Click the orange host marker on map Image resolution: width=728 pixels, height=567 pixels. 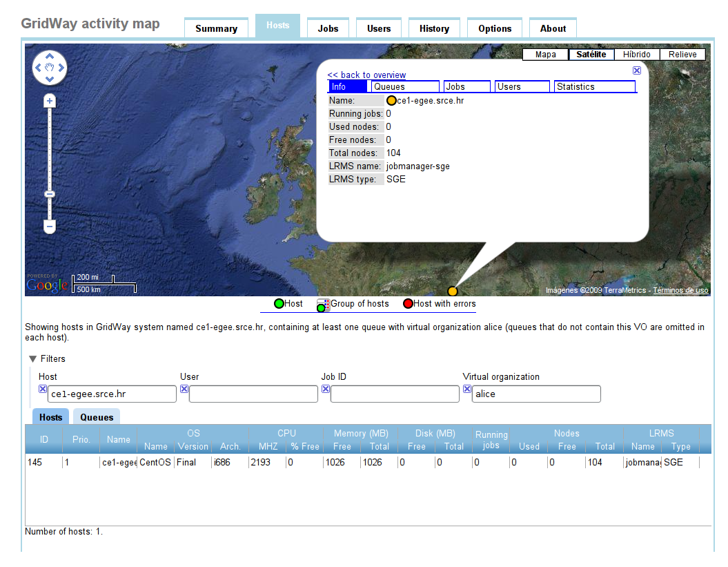tap(452, 291)
